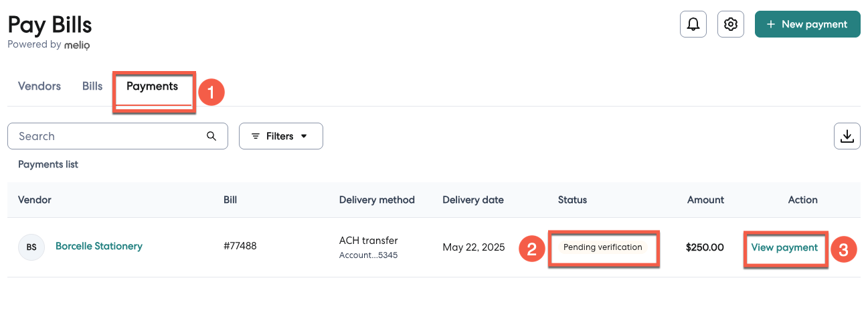Open the settings gear icon

coord(731,25)
